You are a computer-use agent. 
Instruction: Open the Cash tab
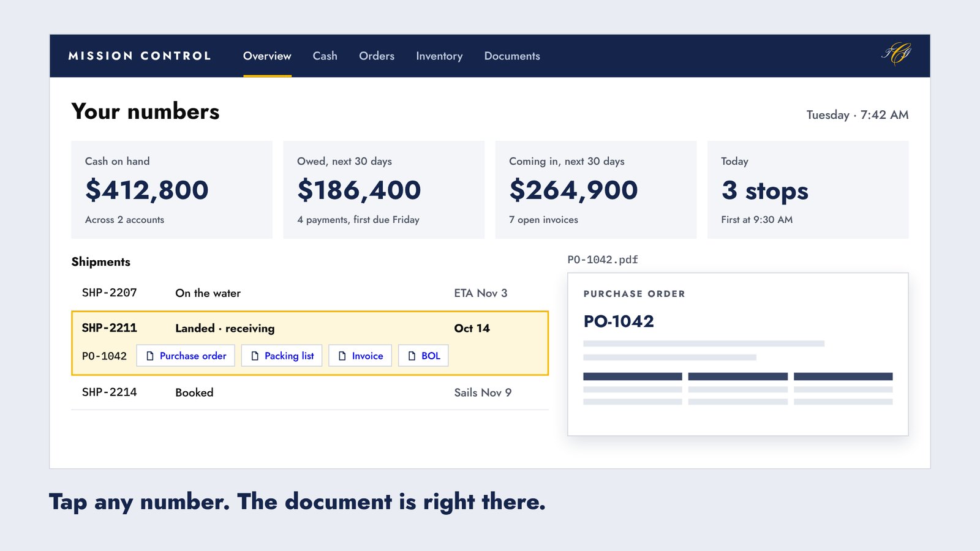pyautogui.click(x=325, y=56)
